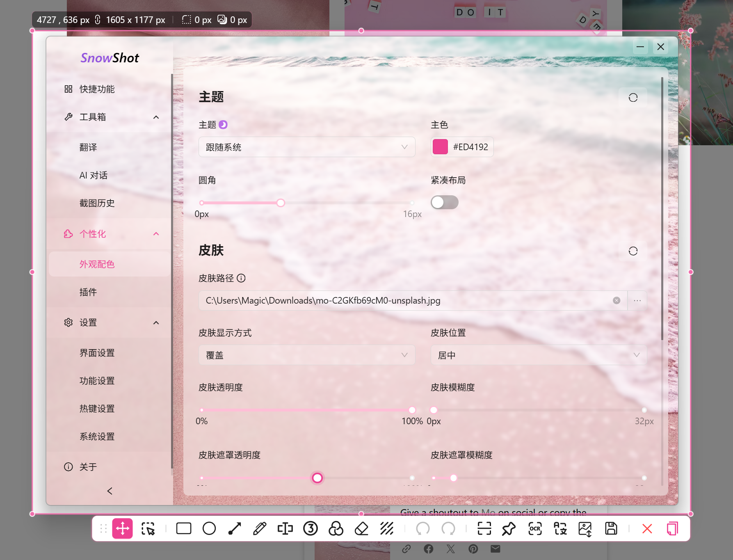Collapse the 工具箱 sidebar section
This screenshot has width=733, height=560.
[x=156, y=117]
